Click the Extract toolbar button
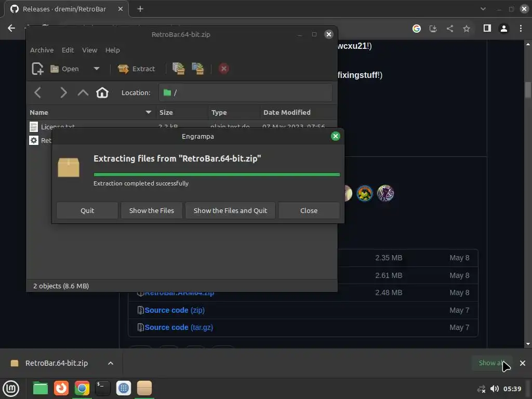The width and height of the screenshot is (532, 399). 137,69
